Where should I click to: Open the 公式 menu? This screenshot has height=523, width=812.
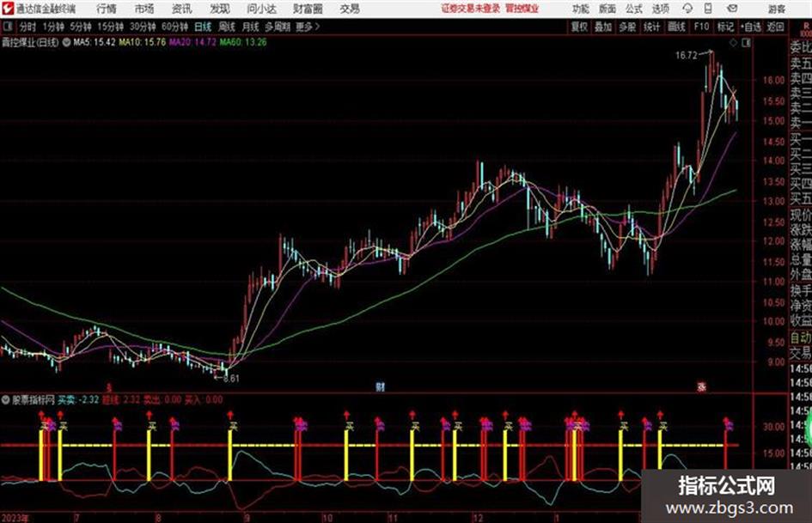634,9
